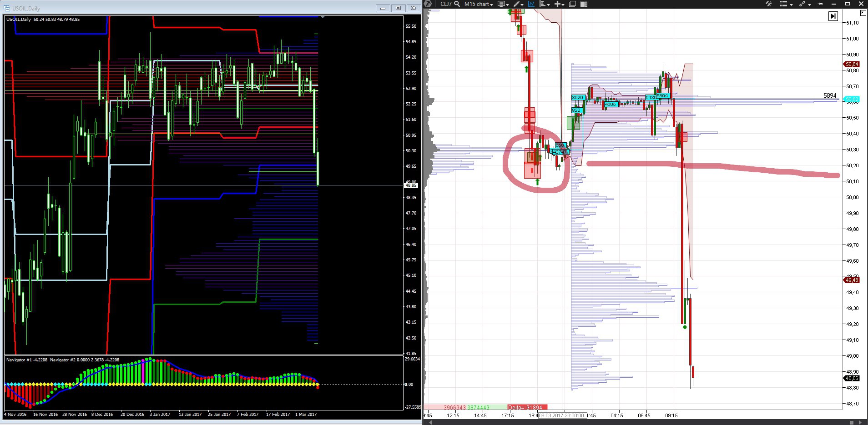Click the 3 Jan 2017 date on USOIL axis
The image size is (868, 425).
(x=160, y=415)
